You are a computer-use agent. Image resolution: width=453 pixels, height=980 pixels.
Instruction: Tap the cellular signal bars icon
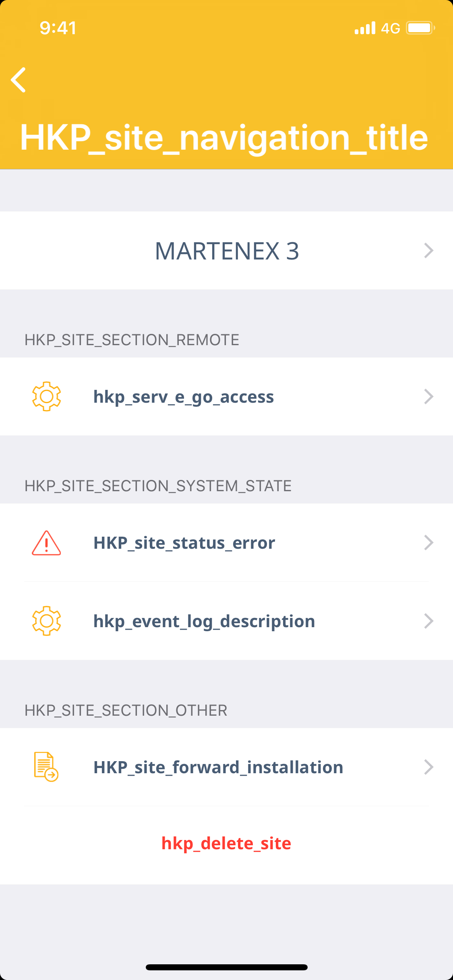(365, 28)
